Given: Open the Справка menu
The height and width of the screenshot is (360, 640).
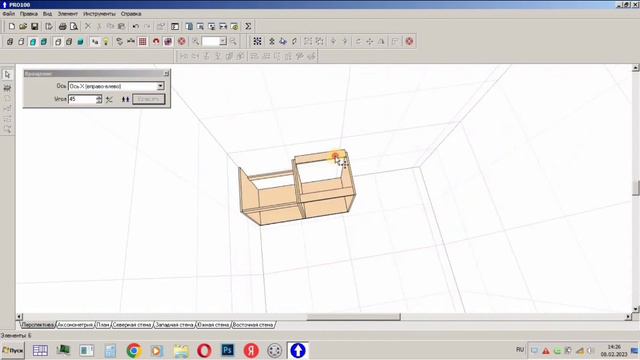Looking at the screenshot, I should point(131,14).
